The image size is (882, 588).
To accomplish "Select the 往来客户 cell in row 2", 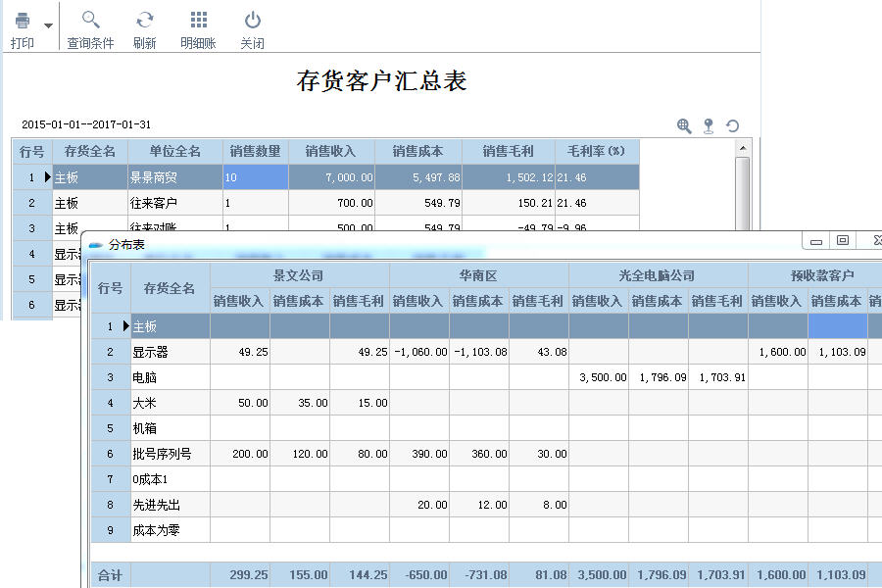I will 175,203.
